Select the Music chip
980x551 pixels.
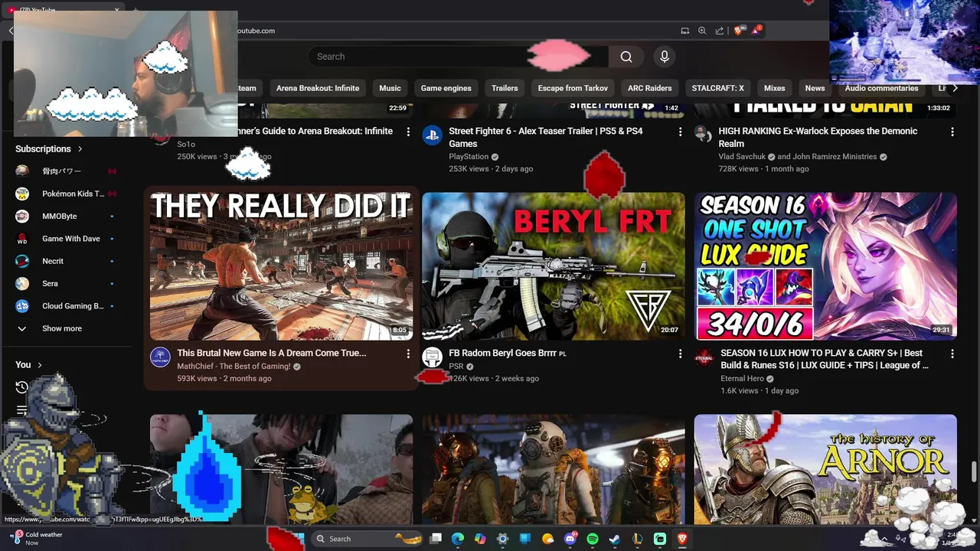tap(390, 88)
